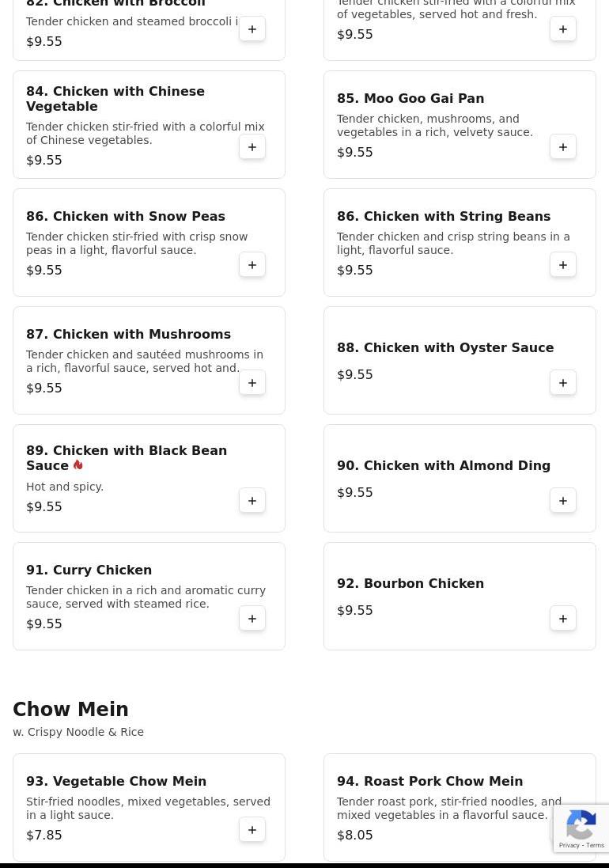
Task: Open the '94. Roast Pork Chow Mein' item title
Action: pyautogui.click(x=429, y=781)
